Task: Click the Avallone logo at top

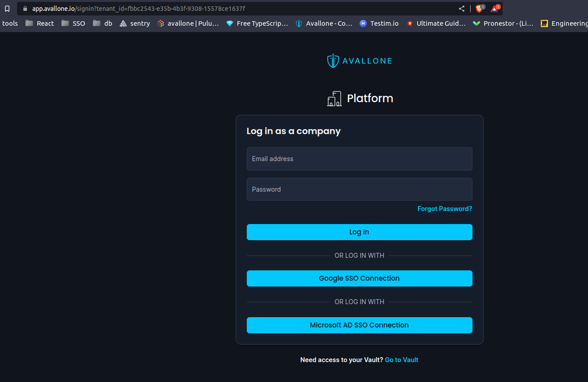Action: [359, 61]
